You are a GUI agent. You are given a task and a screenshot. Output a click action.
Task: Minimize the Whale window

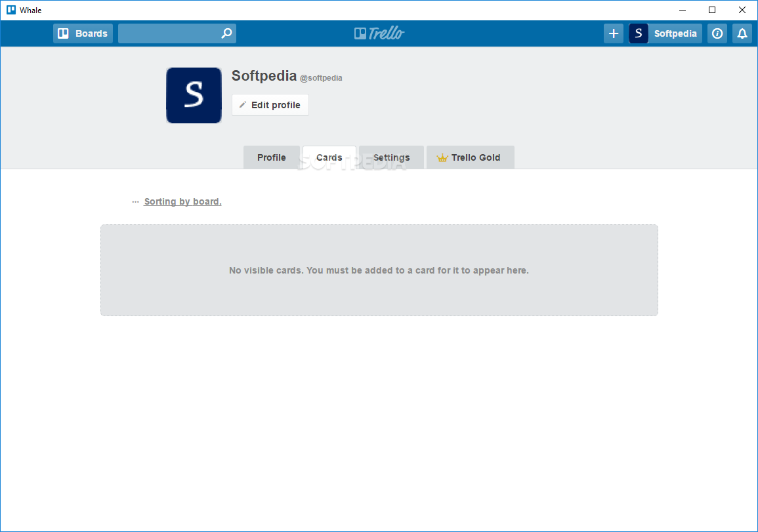click(x=683, y=10)
